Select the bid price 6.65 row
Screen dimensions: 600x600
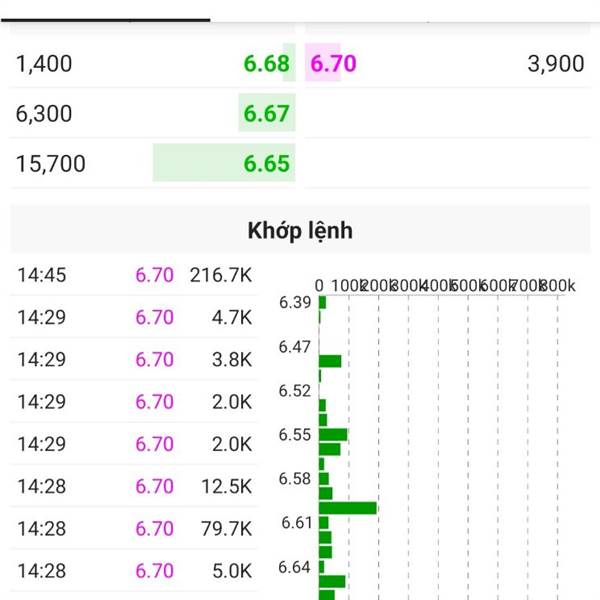152,163
